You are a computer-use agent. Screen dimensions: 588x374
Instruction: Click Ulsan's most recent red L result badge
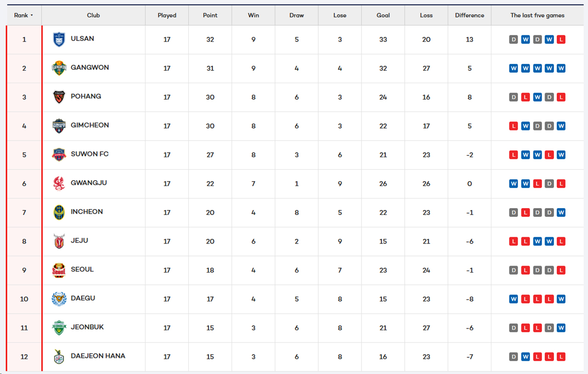(x=561, y=40)
